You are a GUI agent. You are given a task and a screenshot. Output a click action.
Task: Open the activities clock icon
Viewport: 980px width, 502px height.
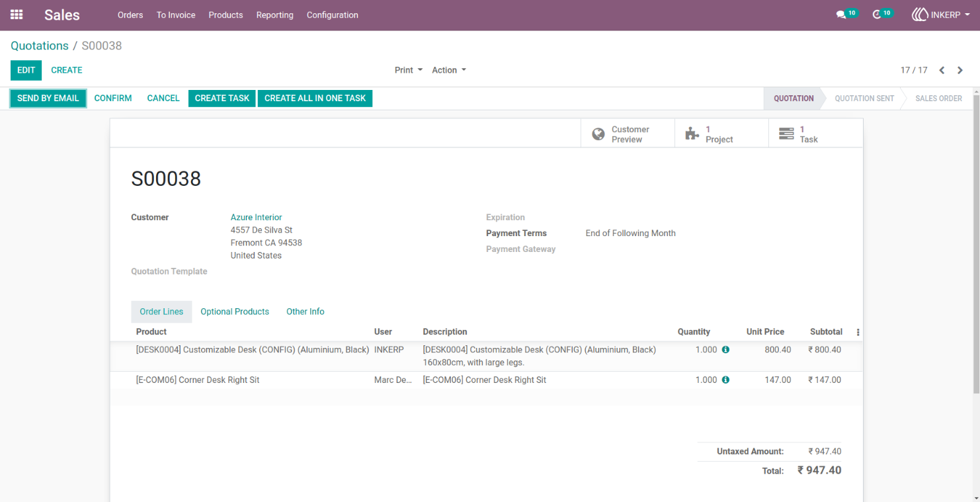(877, 15)
